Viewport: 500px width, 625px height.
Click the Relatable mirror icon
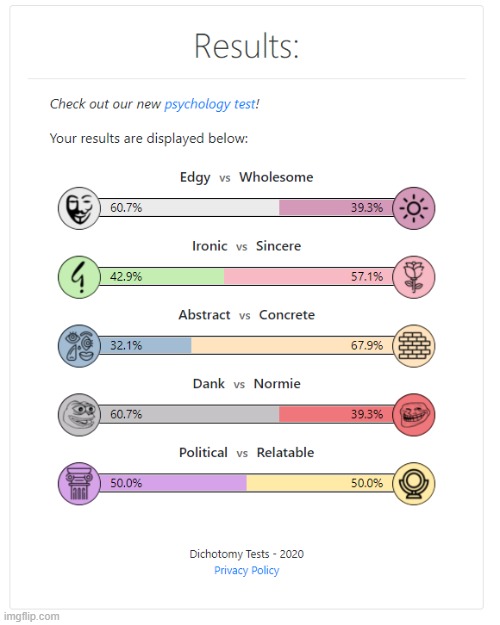click(413, 484)
